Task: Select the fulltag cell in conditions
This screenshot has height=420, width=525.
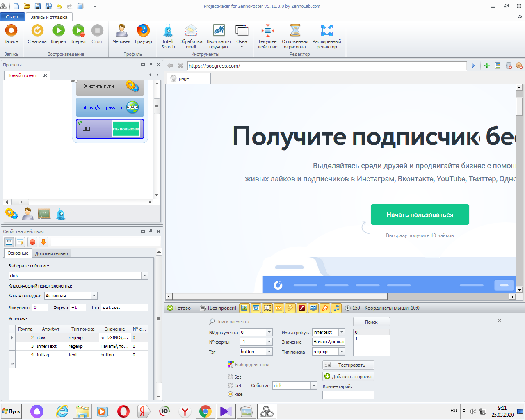Action: tap(50, 355)
